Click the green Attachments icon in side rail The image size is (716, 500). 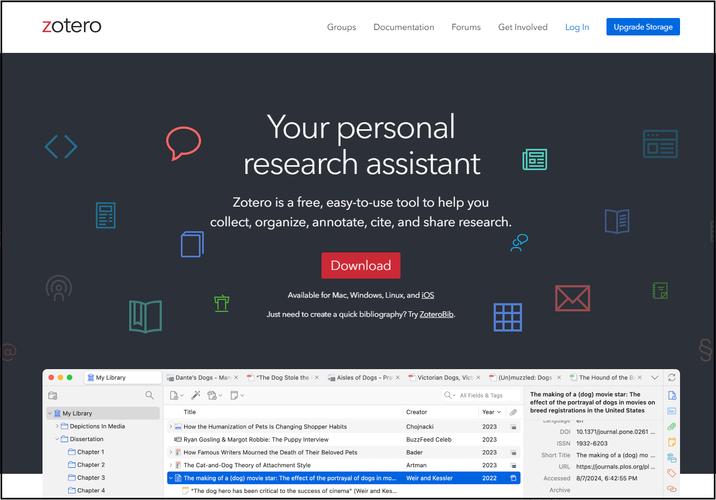[x=672, y=426]
